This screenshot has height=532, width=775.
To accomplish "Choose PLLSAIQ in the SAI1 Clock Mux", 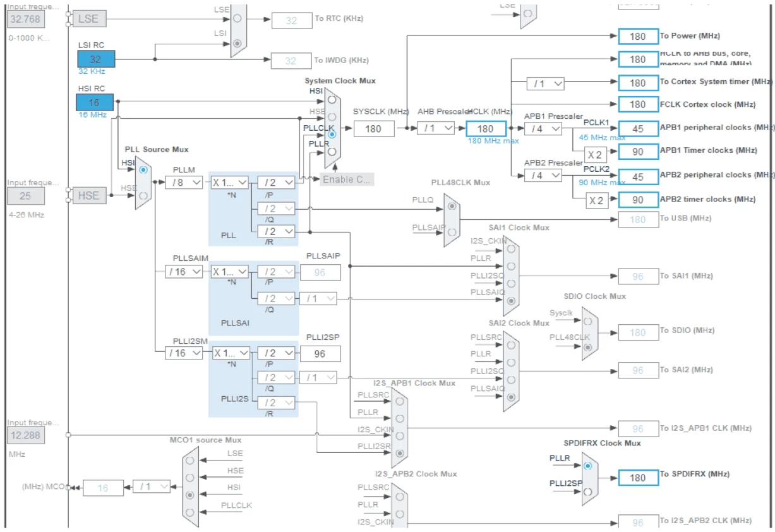I will 510,300.
